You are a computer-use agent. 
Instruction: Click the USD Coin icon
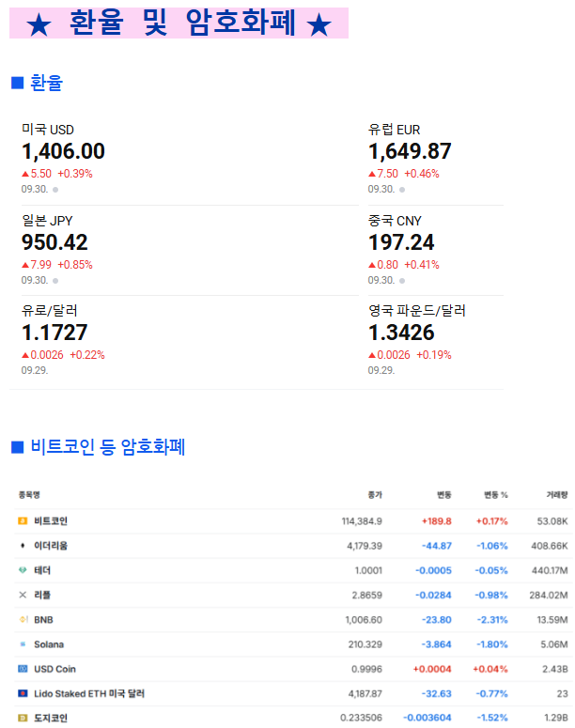click(x=23, y=669)
